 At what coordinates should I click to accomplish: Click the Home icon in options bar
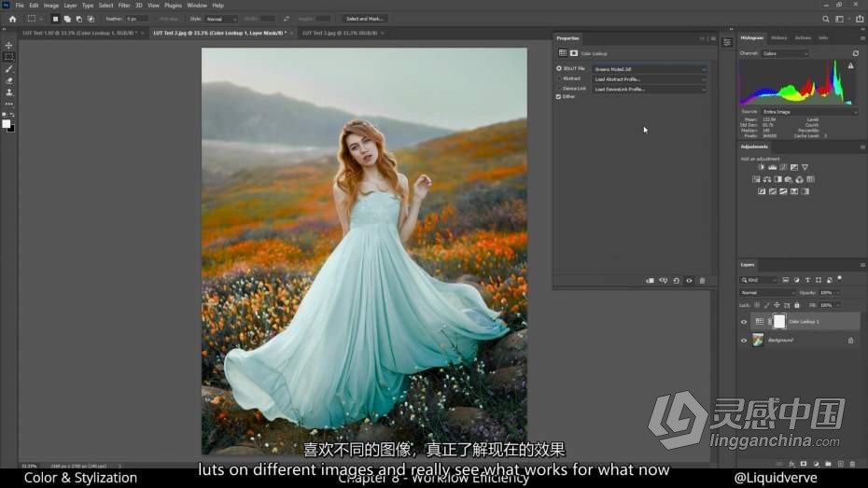12,19
